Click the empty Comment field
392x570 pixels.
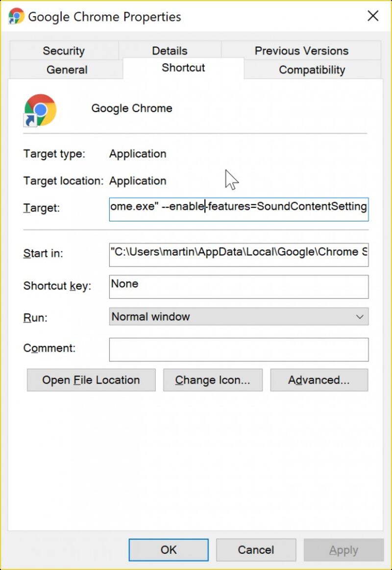(239, 349)
